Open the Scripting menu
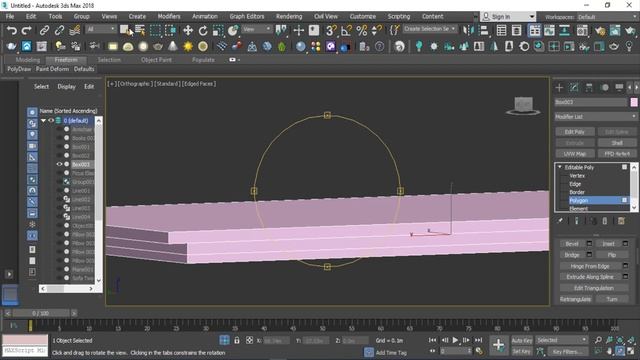640x360 pixels. click(x=399, y=16)
